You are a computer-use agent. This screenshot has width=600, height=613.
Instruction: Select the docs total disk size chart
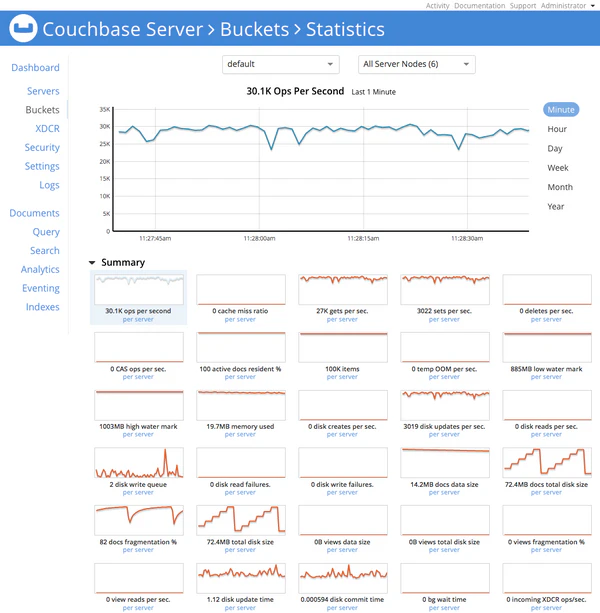pos(545,463)
